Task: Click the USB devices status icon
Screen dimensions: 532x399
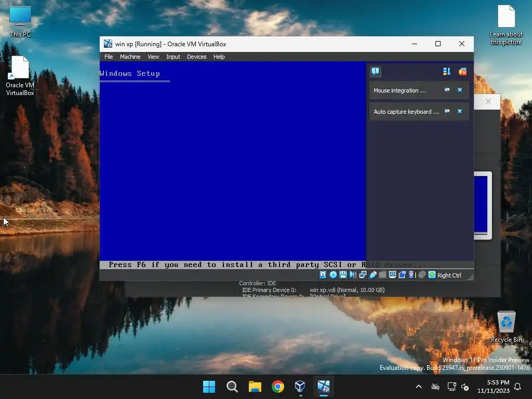Action: coord(373,275)
